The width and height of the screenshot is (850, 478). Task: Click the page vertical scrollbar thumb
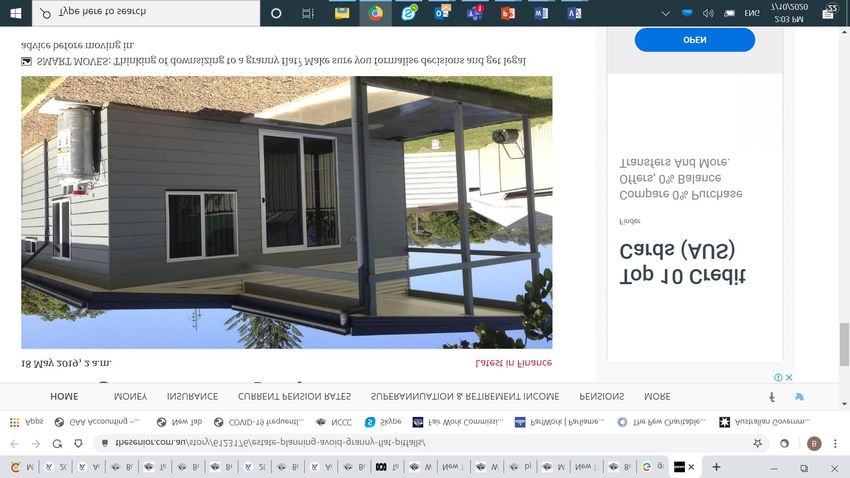point(844,345)
